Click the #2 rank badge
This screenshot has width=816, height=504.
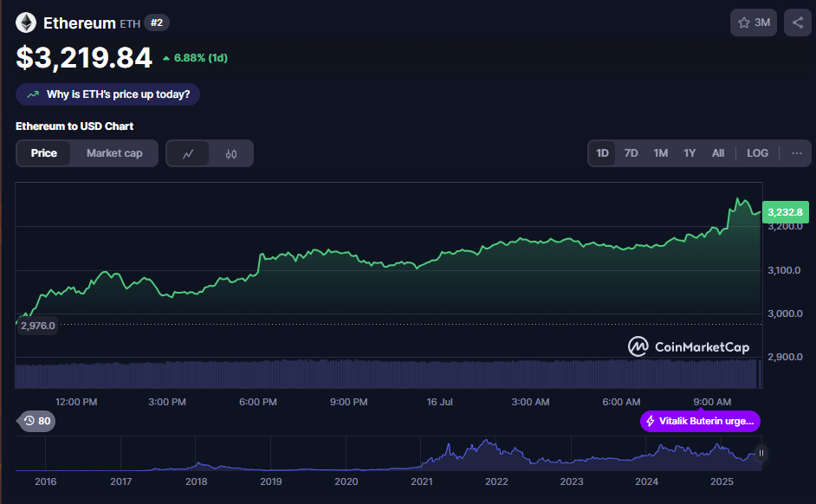pos(157,23)
